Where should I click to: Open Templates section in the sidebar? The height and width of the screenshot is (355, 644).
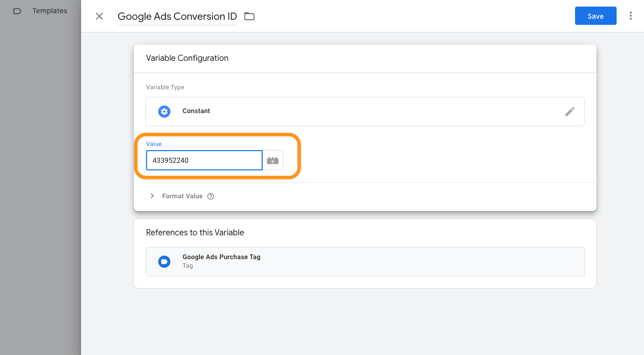[x=50, y=11]
